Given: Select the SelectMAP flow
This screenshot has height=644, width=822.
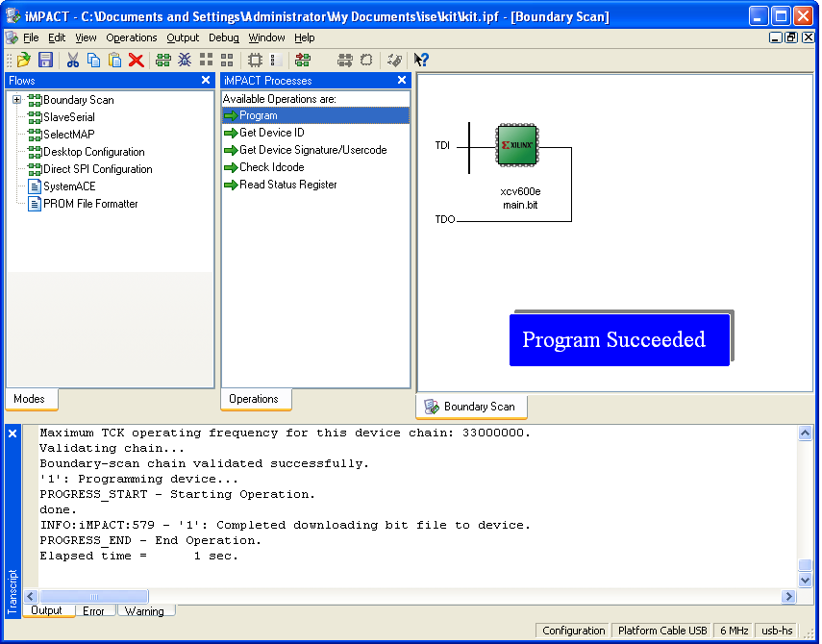Looking at the screenshot, I should click(x=69, y=135).
